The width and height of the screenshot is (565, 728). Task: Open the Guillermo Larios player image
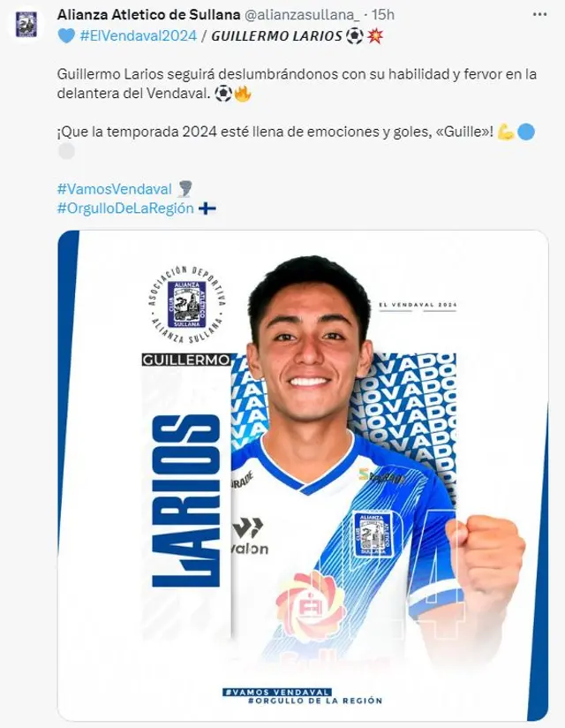[x=303, y=475]
